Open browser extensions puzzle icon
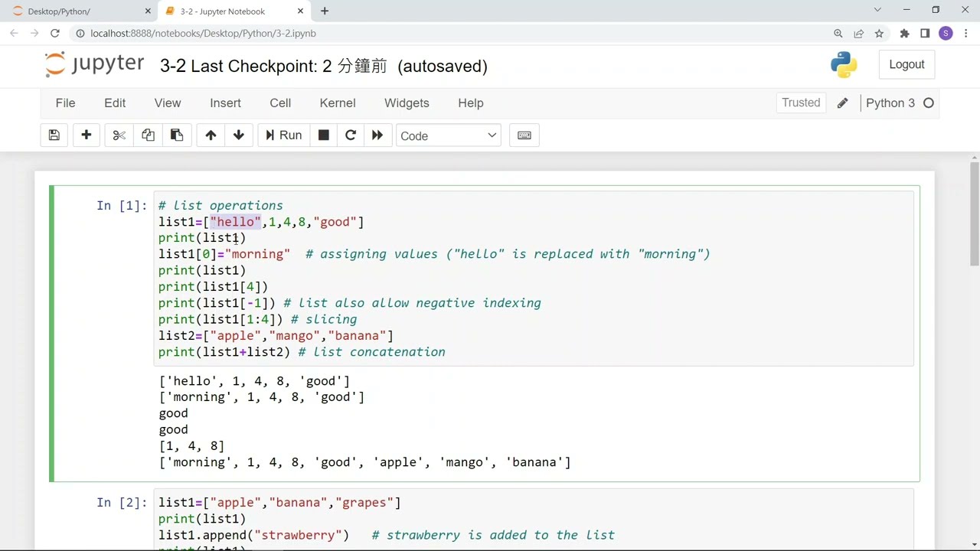The image size is (980, 551). pyautogui.click(x=905, y=34)
